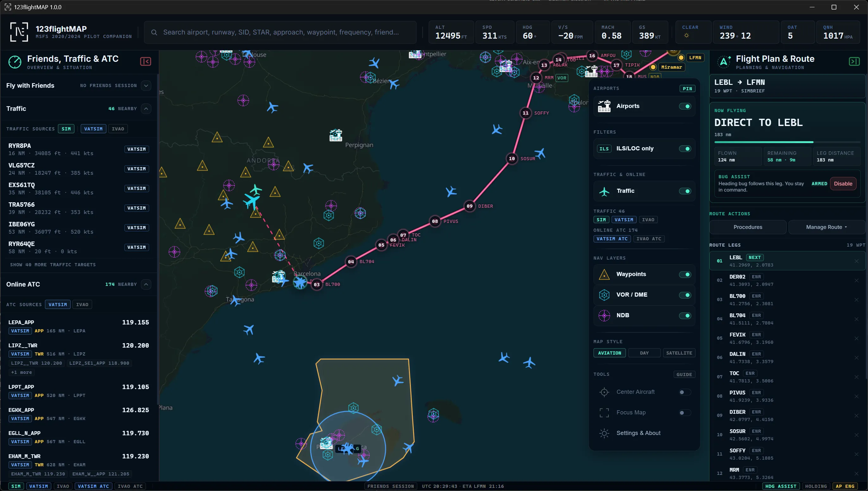Open Settings & About gear icon

click(x=604, y=433)
